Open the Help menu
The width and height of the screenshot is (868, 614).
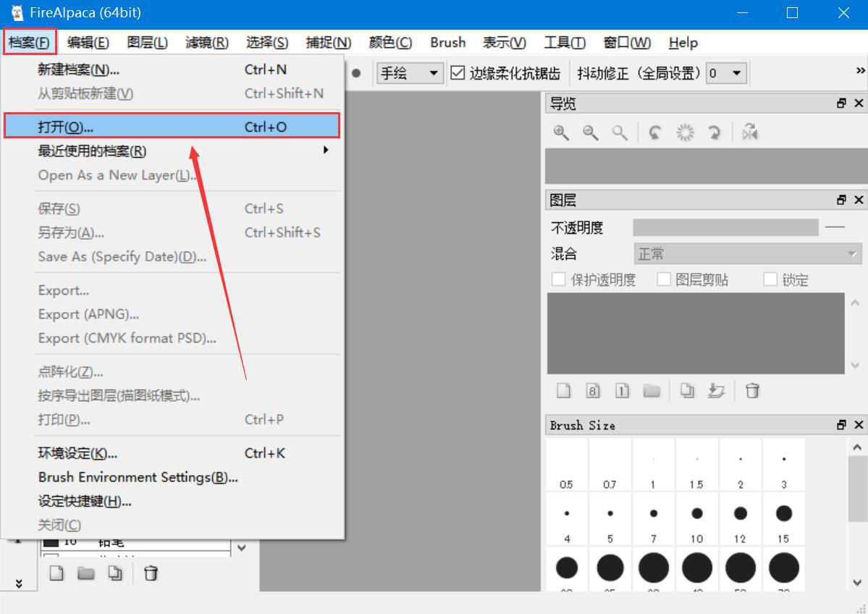[683, 42]
